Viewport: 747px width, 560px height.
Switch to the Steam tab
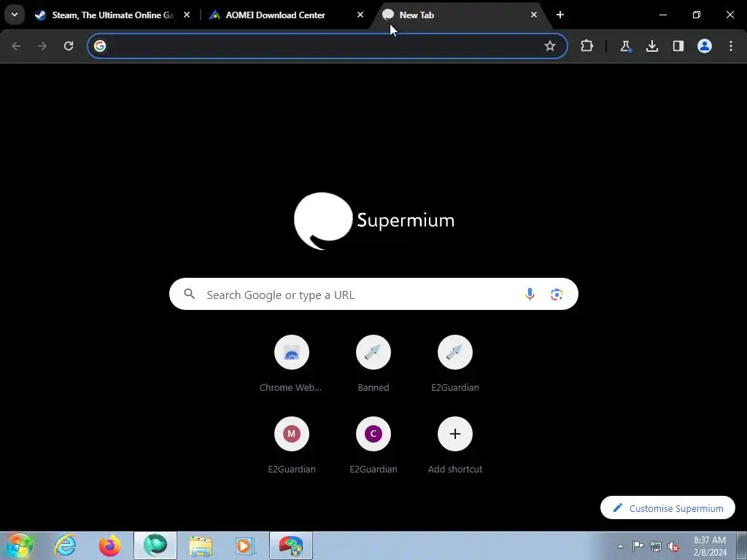[x=112, y=15]
